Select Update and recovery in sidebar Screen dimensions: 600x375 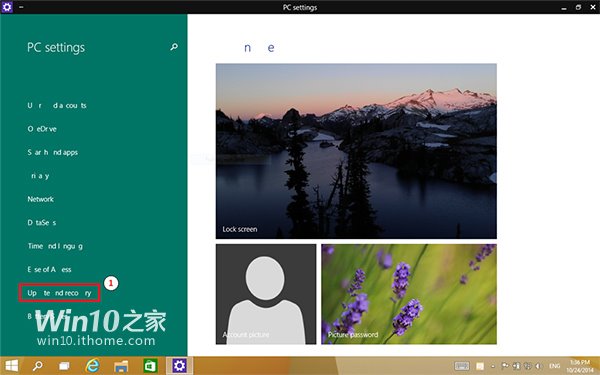click(60, 293)
